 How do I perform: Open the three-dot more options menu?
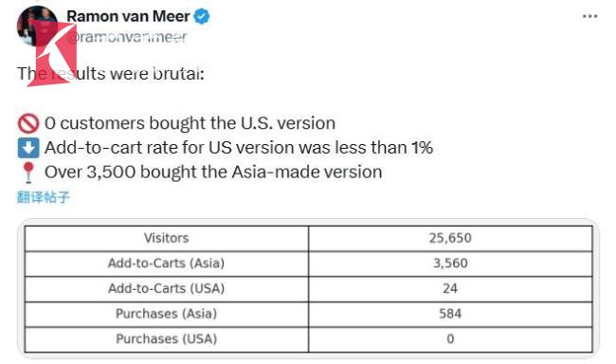(589, 16)
